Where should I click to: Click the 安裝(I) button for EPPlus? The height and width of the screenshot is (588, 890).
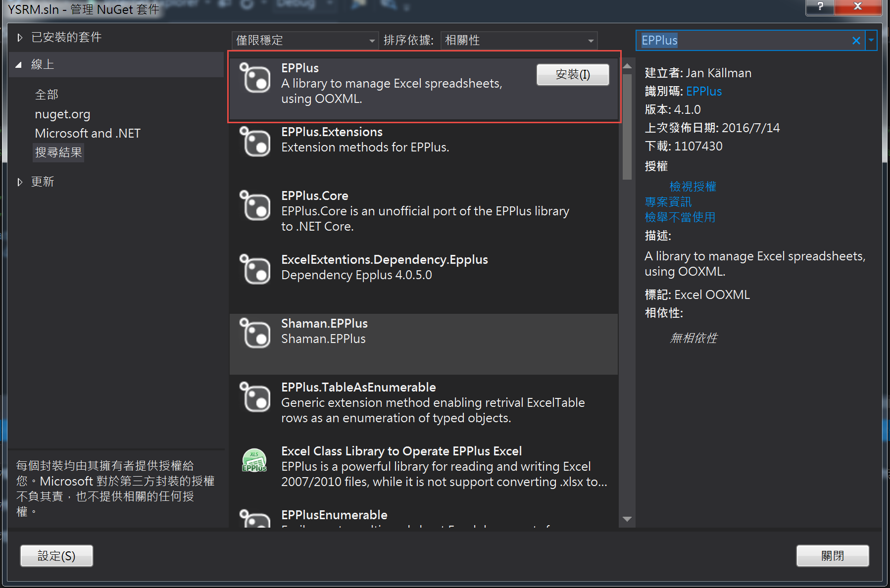point(573,75)
